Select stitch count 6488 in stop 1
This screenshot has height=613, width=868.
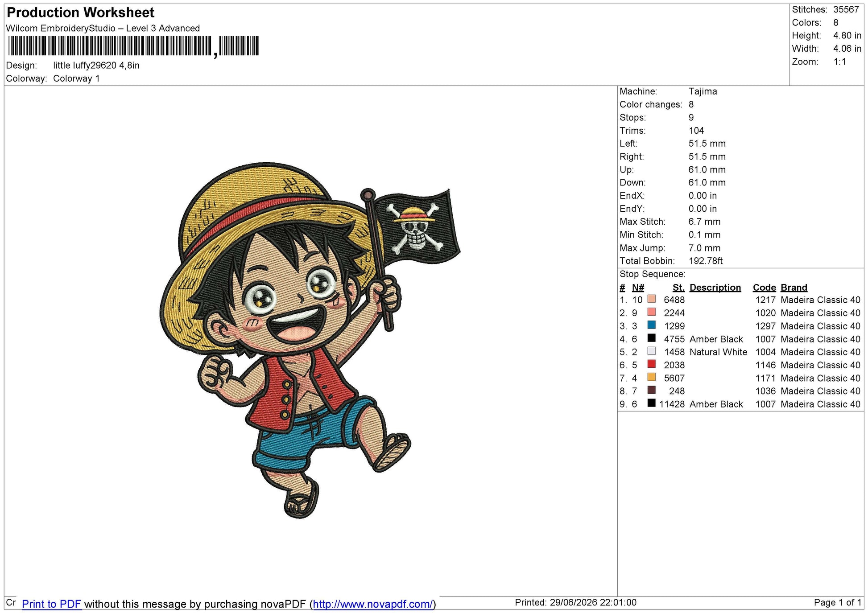[674, 300]
